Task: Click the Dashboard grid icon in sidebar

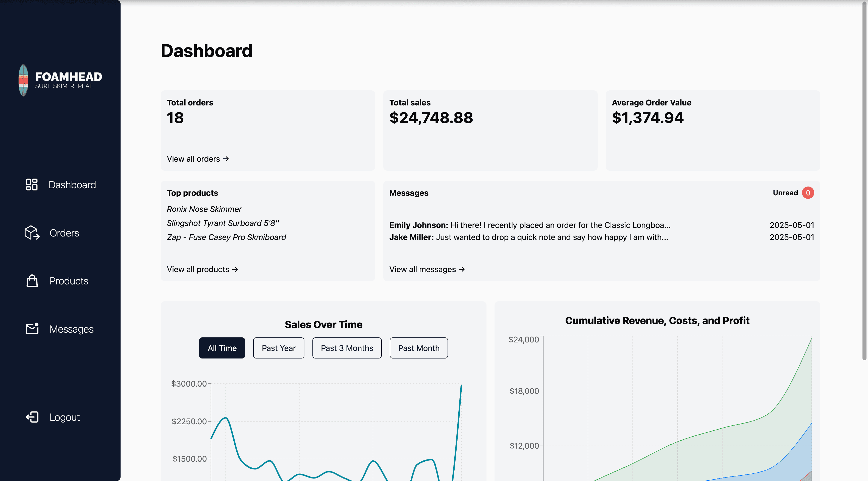Action: coord(32,185)
